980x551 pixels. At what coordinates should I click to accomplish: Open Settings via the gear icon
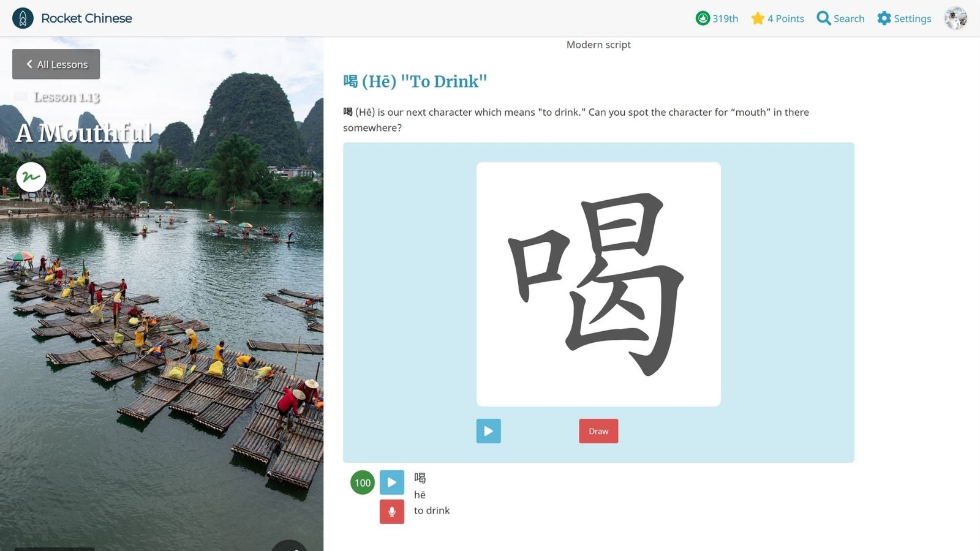click(884, 18)
